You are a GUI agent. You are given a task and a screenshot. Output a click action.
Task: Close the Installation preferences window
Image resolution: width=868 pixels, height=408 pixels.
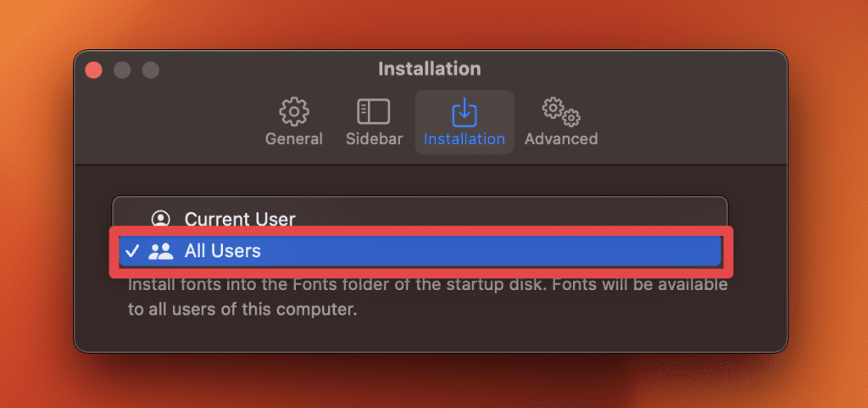(93, 70)
